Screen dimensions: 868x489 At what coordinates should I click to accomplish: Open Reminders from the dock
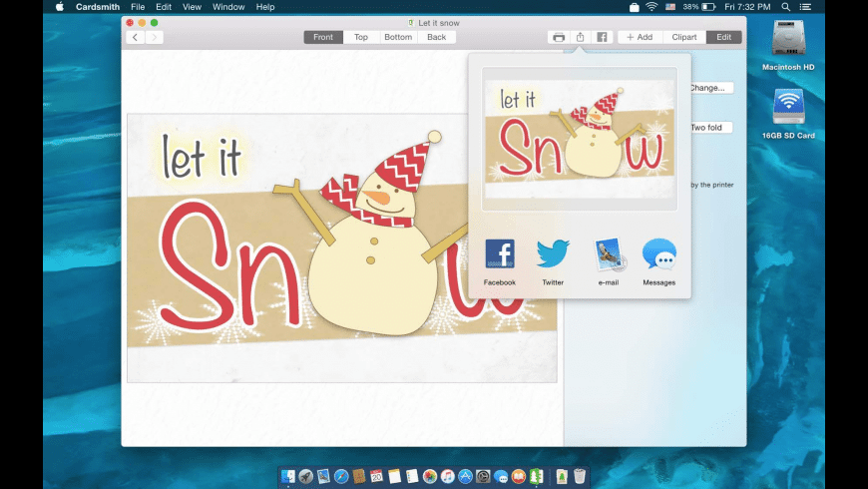coord(412,476)
